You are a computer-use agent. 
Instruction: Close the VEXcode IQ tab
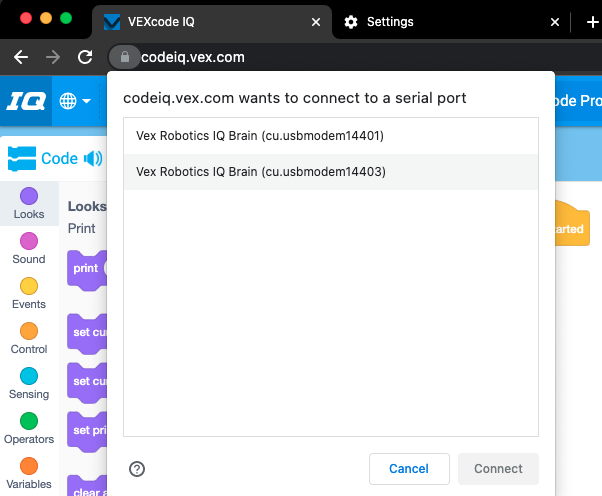click(317, 22)
